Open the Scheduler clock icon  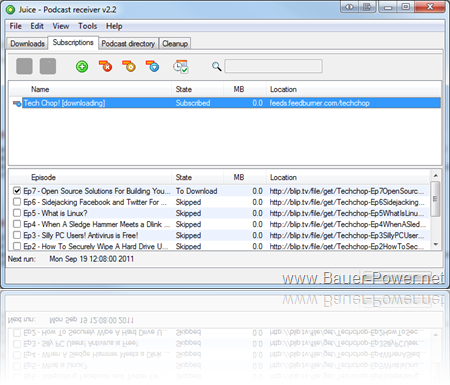click(x=181, y=66)
